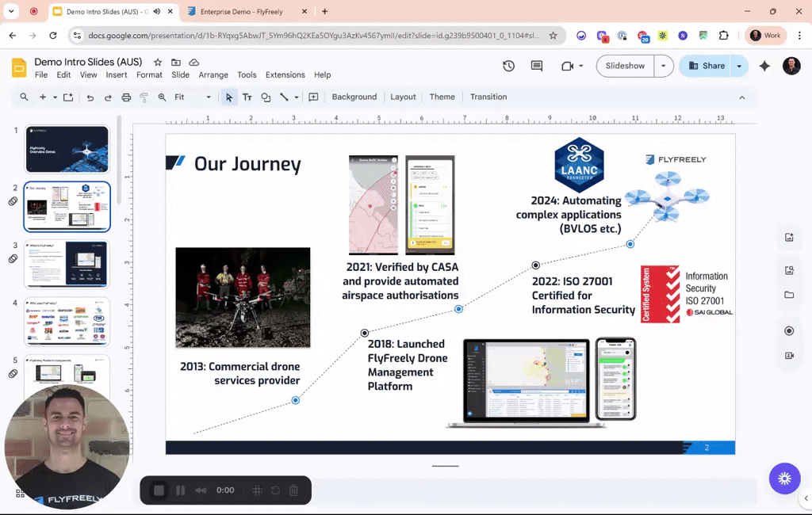Viewport: 812px width, 515px height.
Task: Select the text box tool
Action: point(247,97)
